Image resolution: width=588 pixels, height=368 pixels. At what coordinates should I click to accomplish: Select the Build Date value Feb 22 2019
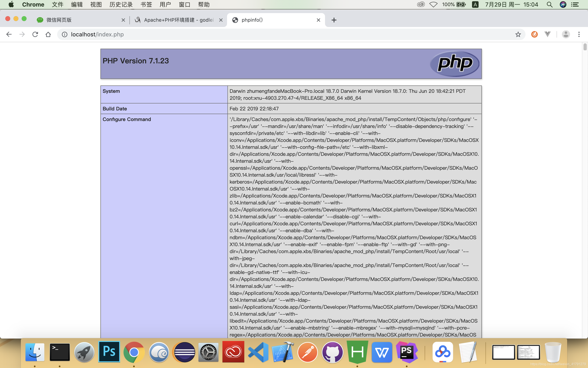pos(254,109)
